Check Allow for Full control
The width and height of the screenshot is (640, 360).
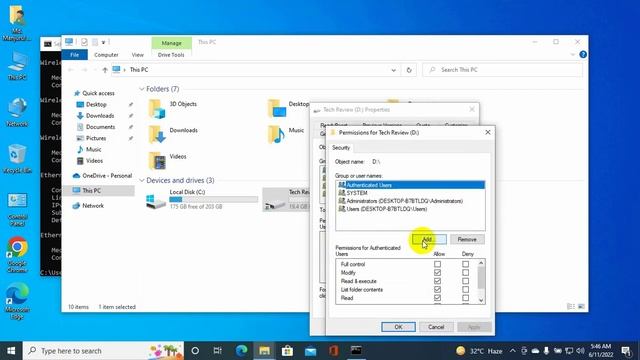437,264
